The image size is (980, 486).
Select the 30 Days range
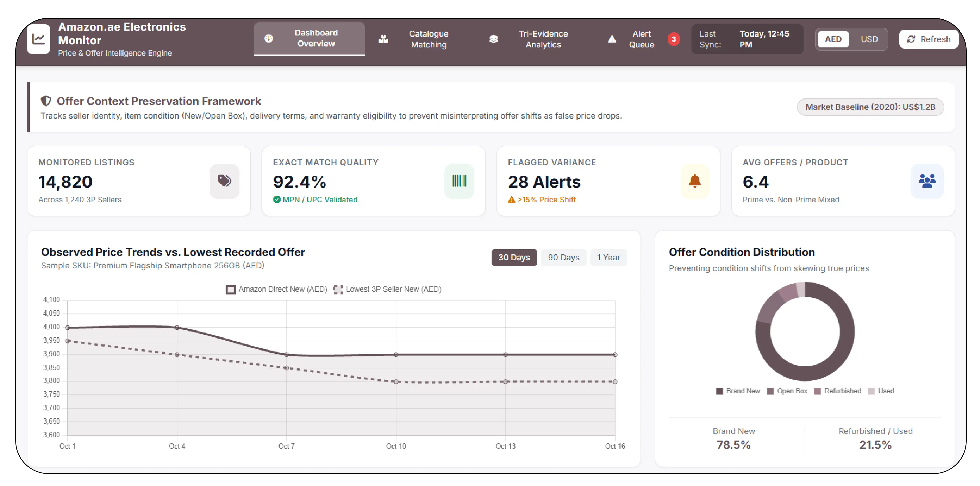click(x=514, y=257)
